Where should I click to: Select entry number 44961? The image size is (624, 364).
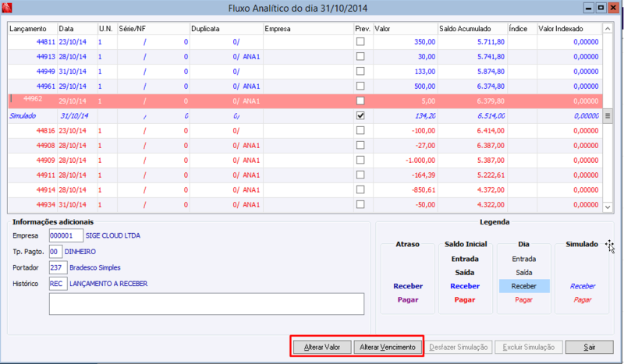coord(45,86)
